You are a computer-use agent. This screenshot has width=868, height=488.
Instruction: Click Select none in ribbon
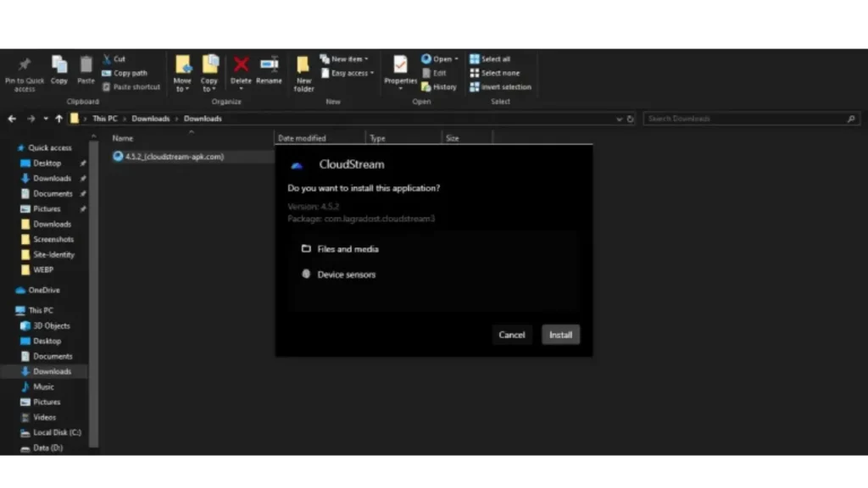pos(494,73)
